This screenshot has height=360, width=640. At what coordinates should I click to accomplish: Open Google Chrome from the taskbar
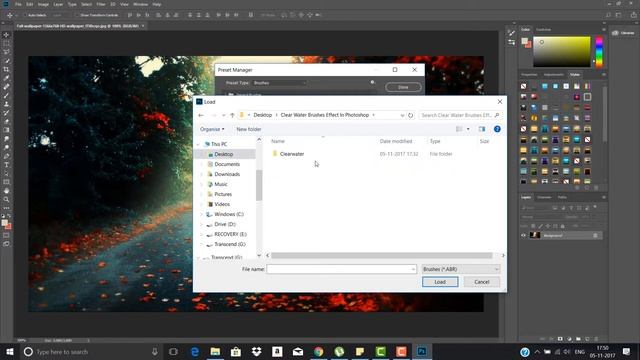point(318,351)
